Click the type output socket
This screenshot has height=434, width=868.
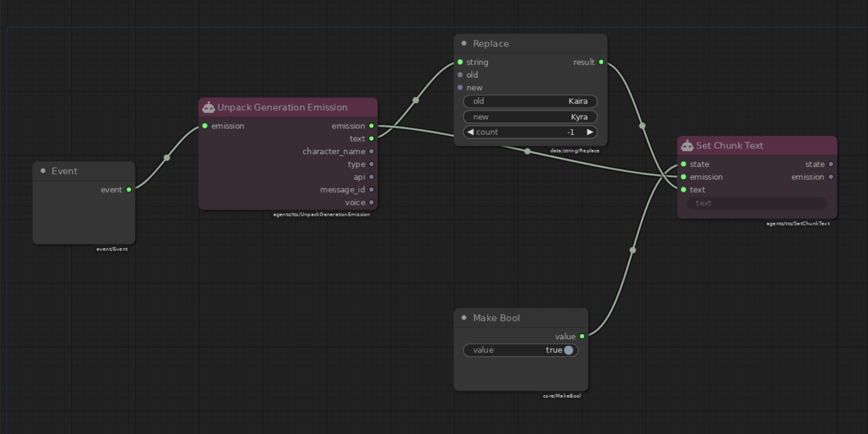click(371, 164)
